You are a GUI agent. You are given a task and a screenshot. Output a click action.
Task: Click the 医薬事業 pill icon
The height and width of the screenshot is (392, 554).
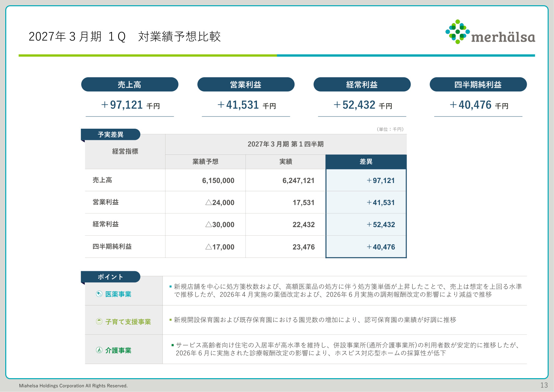tap(99, 294)
